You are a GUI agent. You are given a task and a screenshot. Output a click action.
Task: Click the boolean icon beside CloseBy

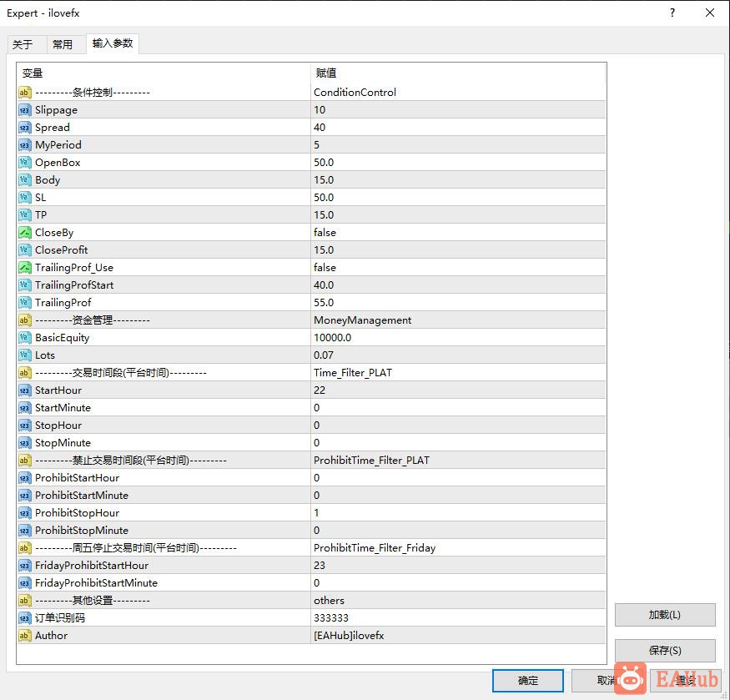(25, 233)
